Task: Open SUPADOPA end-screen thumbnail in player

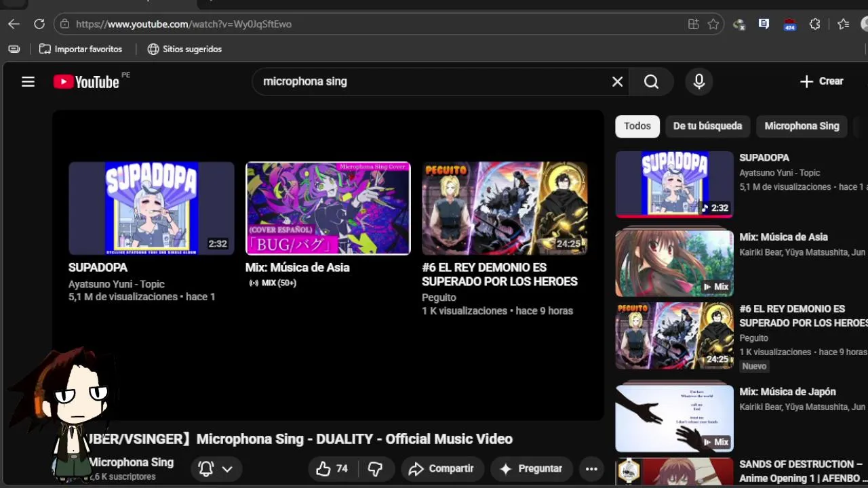Action: [x=151, y=208]
